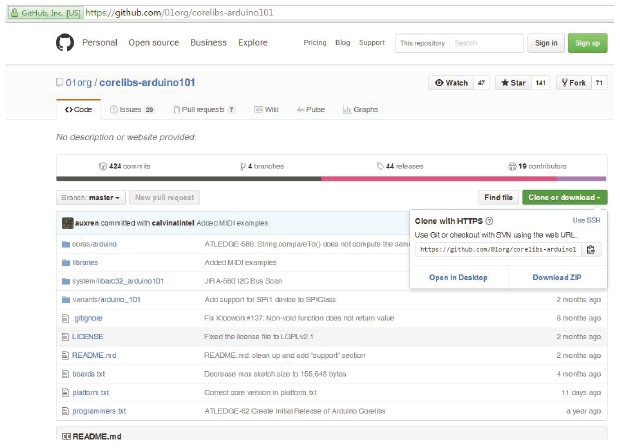Click the repository search input field
The height and width of the screenshot is (448, 620).
[x=486, y=43]
